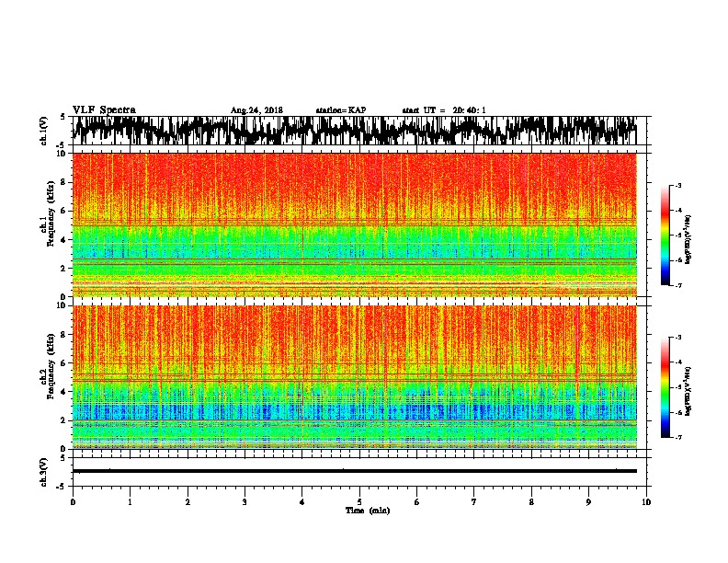
Task: Select the date label 'Aug.24, 2018'
Action: [256, 110]
